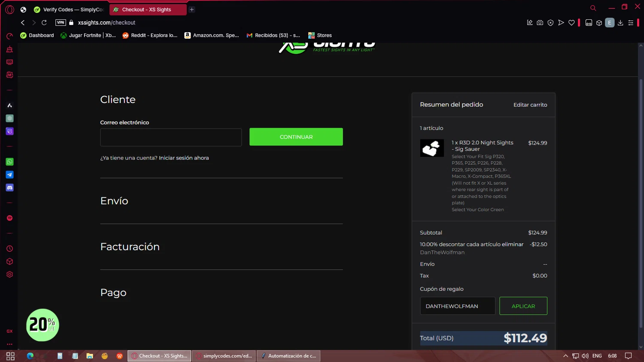Switch to Automatización de c... taskbar window
The height and width of the screenshot is (362, 644).
coord(289,356)
